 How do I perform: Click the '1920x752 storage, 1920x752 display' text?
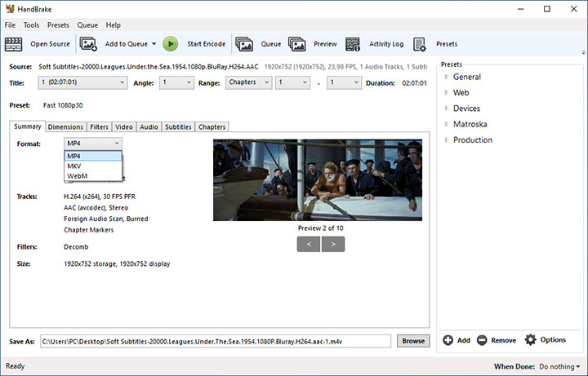point(117,263)
